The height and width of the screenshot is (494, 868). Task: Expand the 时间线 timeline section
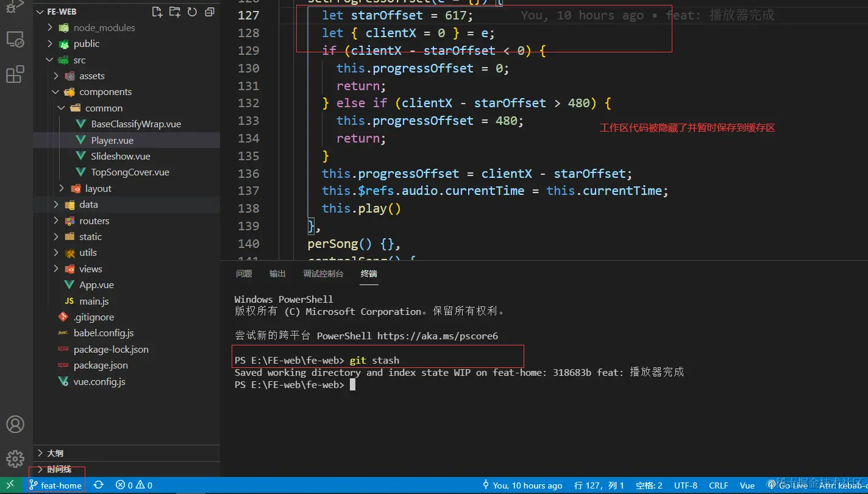pyautogui.click(x=126, y=469)
